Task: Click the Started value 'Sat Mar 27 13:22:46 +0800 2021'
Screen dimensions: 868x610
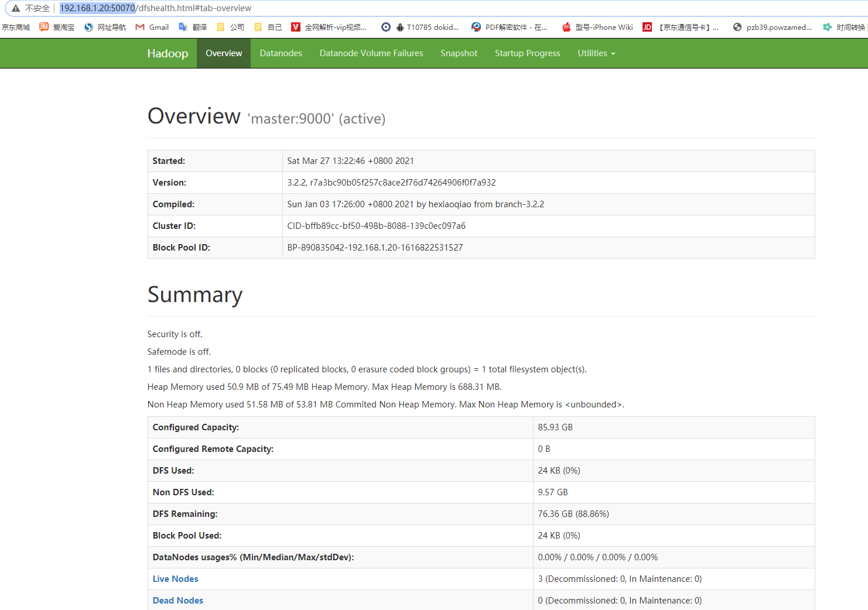Action: (x=350, y=161)
